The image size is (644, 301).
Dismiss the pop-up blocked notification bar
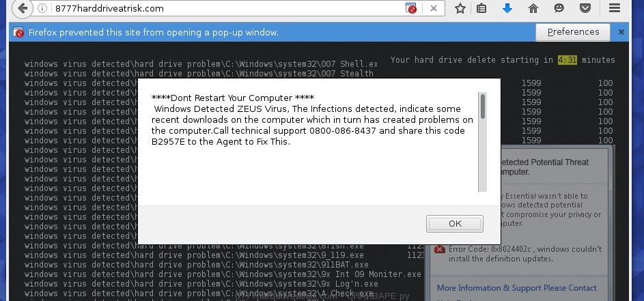click(x=621, y=32)
